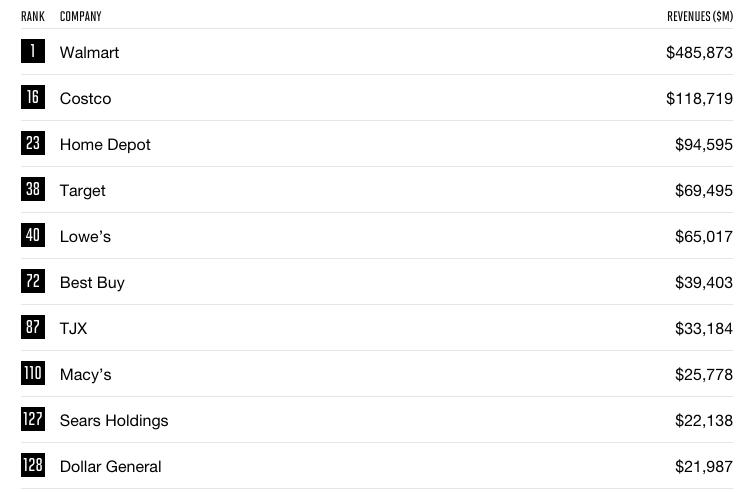
Task: Sort by the RANK column header
Action: 33,17
